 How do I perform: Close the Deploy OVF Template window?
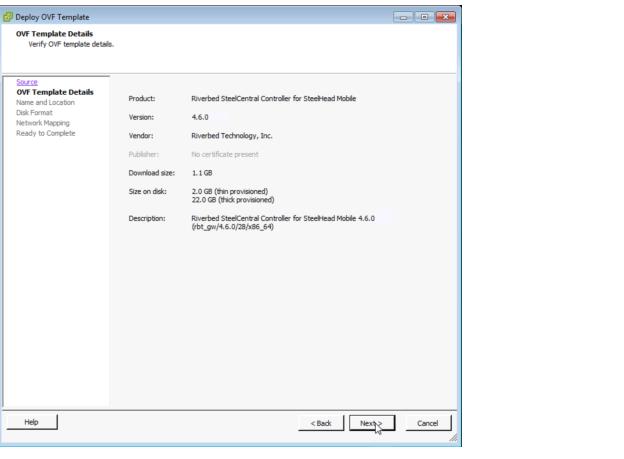tap(446, 17)
